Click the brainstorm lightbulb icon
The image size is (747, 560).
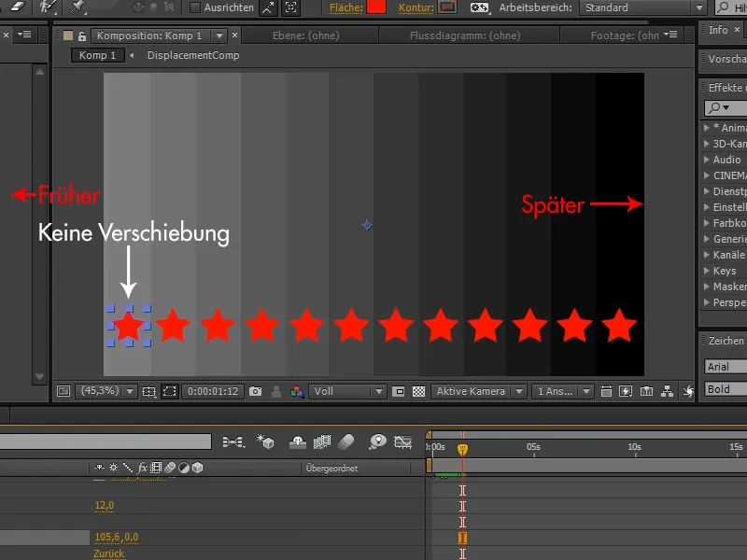tap(377, 441)
